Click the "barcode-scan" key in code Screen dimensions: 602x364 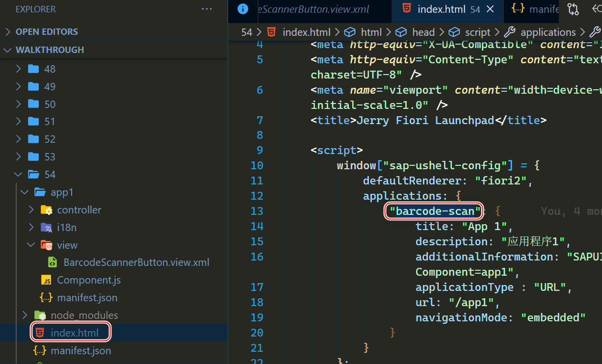(x=435, y=211)
